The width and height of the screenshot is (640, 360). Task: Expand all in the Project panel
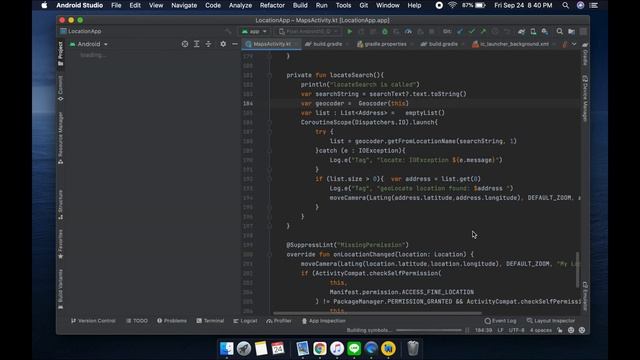[x=197, y=44]
